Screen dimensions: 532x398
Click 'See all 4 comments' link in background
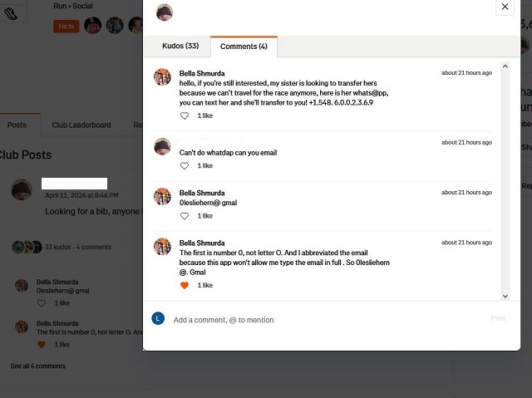pyautogui.click(x=38, y=366)
